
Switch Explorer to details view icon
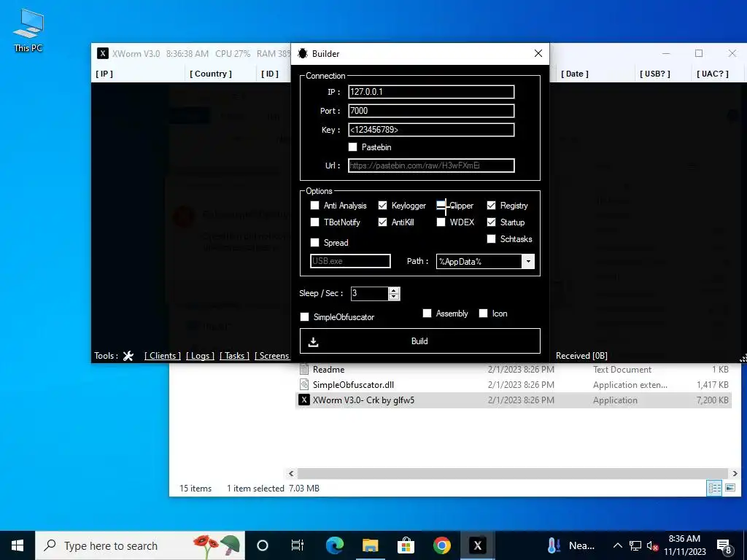714,488
